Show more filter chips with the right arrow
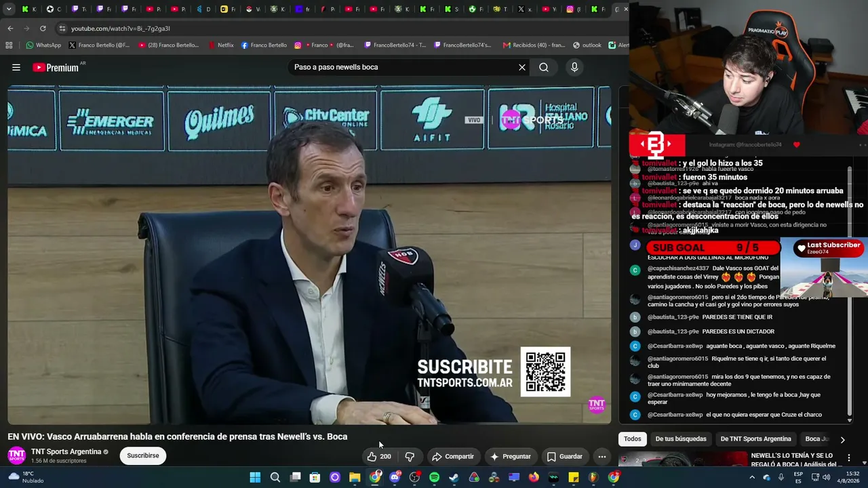The image size is (868, 488). coord(842,439)
